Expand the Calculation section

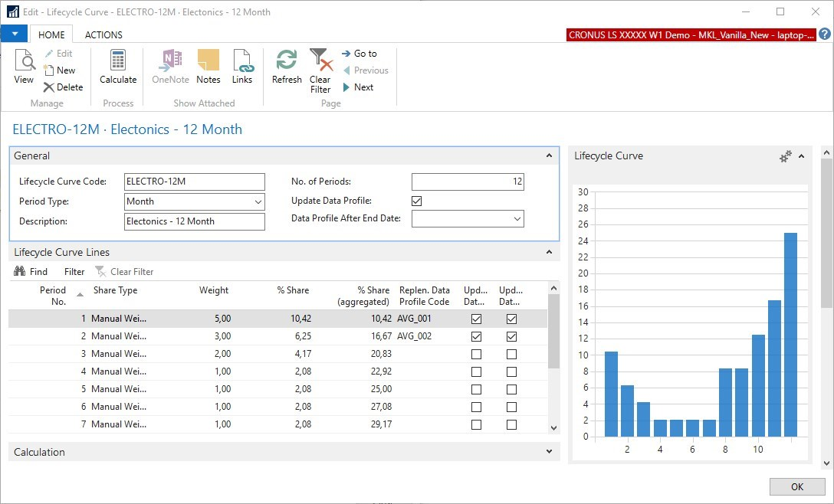[x=548, y=453]
